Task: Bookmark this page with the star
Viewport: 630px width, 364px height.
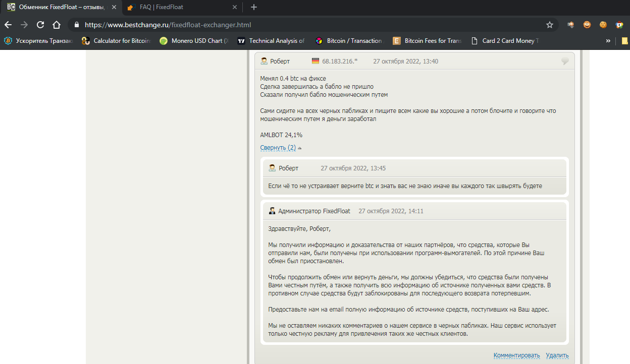Action: pyautogui.click(x=550, y=25)
